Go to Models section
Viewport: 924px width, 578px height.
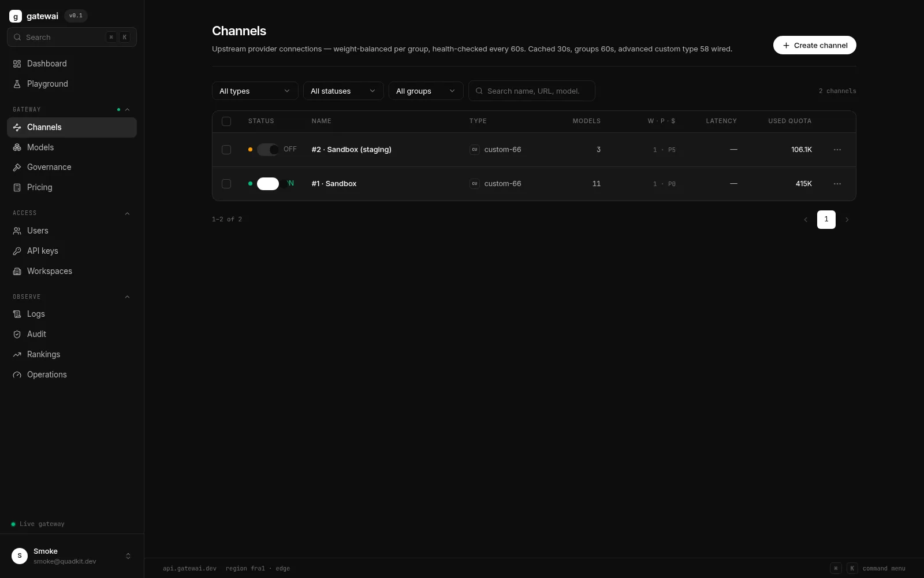[x=72, y=147]
